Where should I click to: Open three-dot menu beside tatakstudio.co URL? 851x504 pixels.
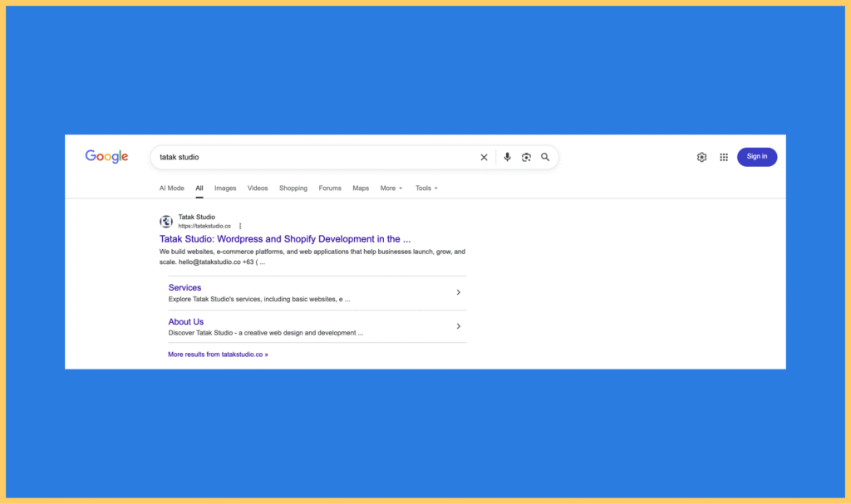point(240,226)
